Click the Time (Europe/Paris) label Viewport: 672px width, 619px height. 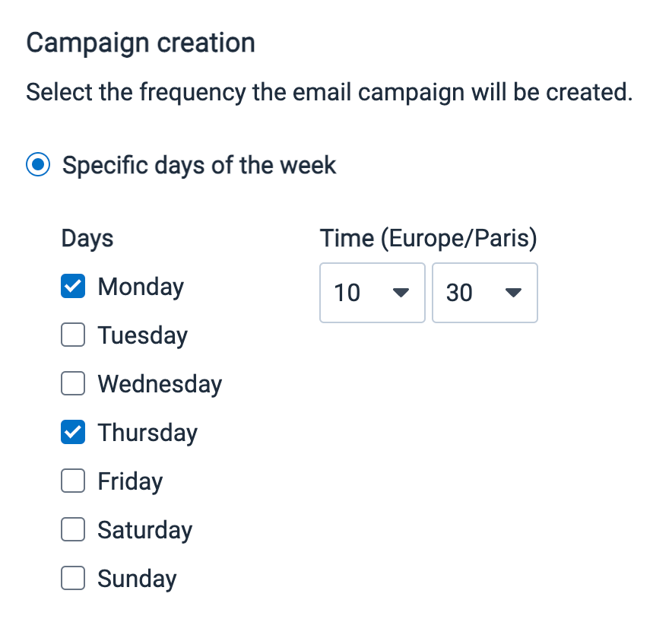coord(428,238)
